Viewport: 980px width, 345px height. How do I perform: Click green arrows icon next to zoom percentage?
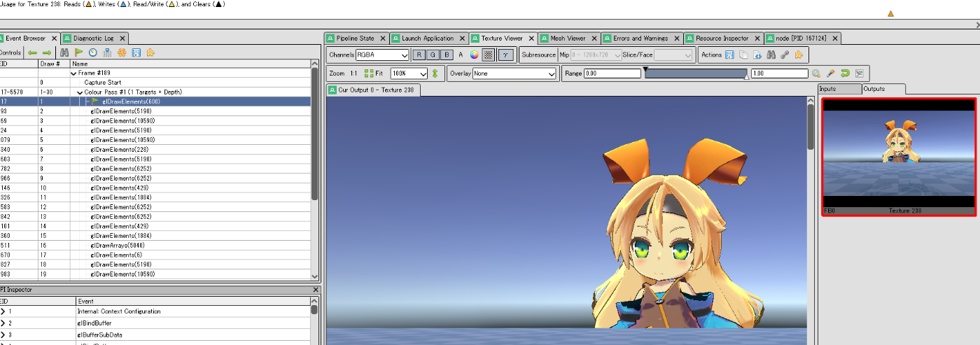435,73
